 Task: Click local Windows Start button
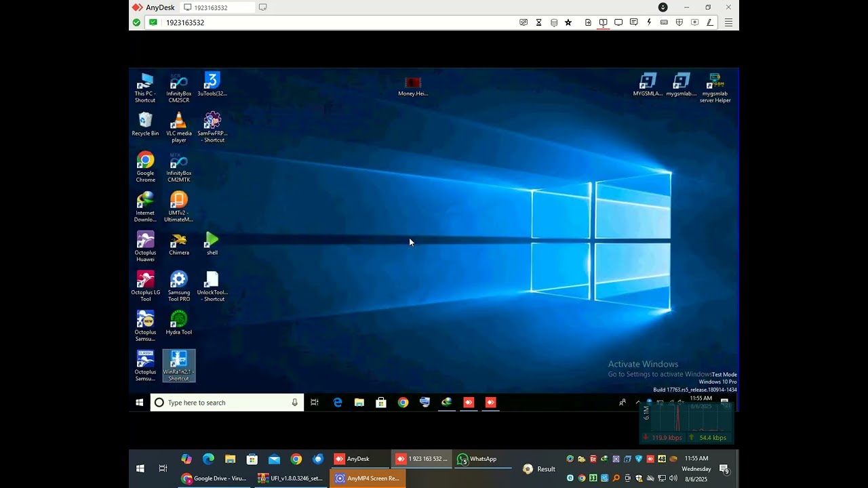tap(140, 468)
